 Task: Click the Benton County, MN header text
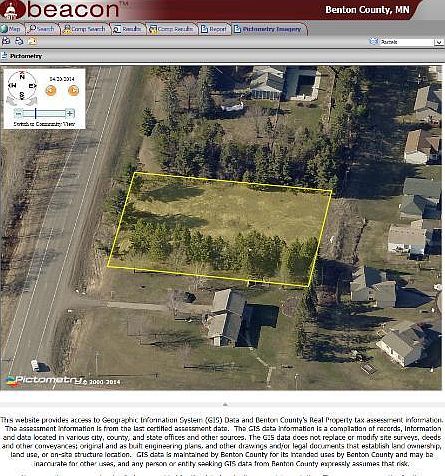[x=367, y=10]
